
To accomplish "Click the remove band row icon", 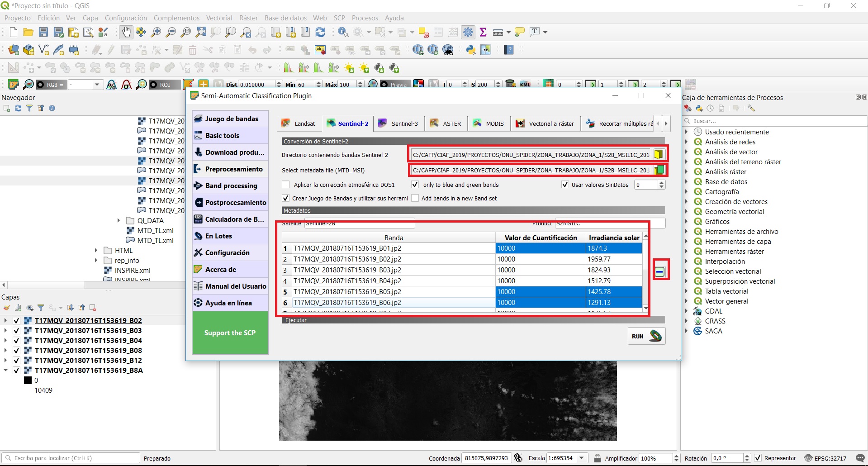I will [660, 272].
